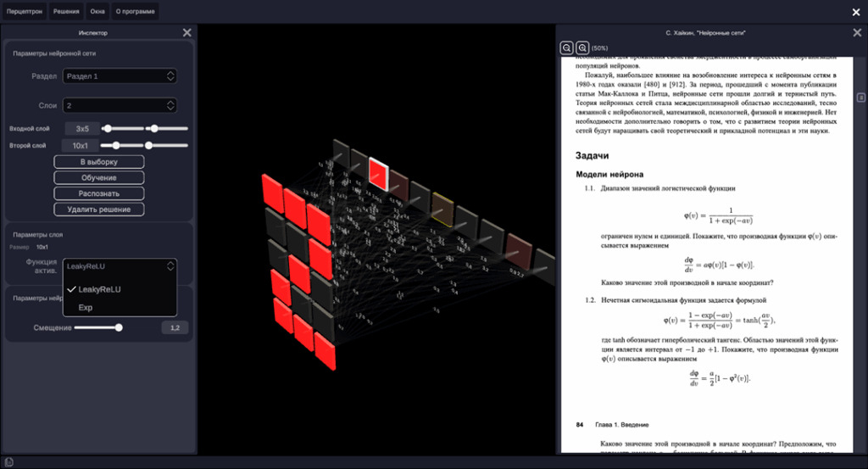The image size is (868, 469).
Task: Click the Смещение slider handle
Action: tap(119, 327)
